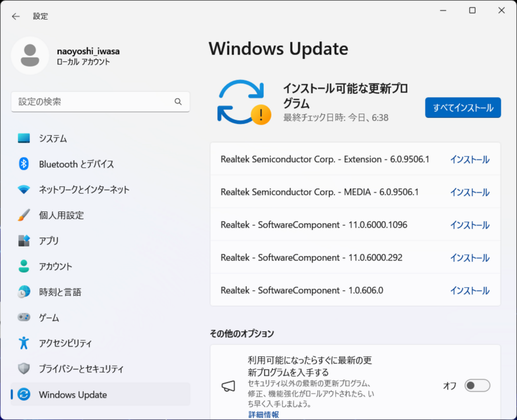517x420 pixels.
Task: Install Realtek MEDIA 6.0.9506.1 update
Action: [470, 192]
